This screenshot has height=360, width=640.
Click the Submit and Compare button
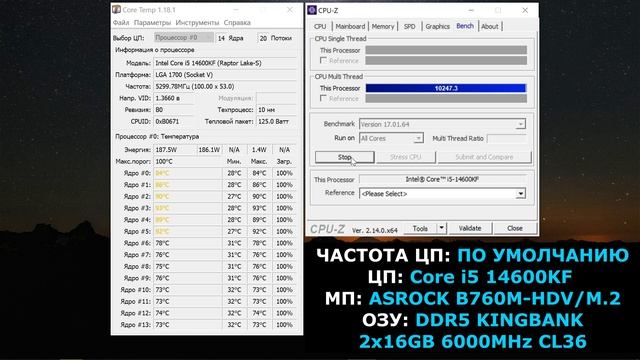[484, 157]
